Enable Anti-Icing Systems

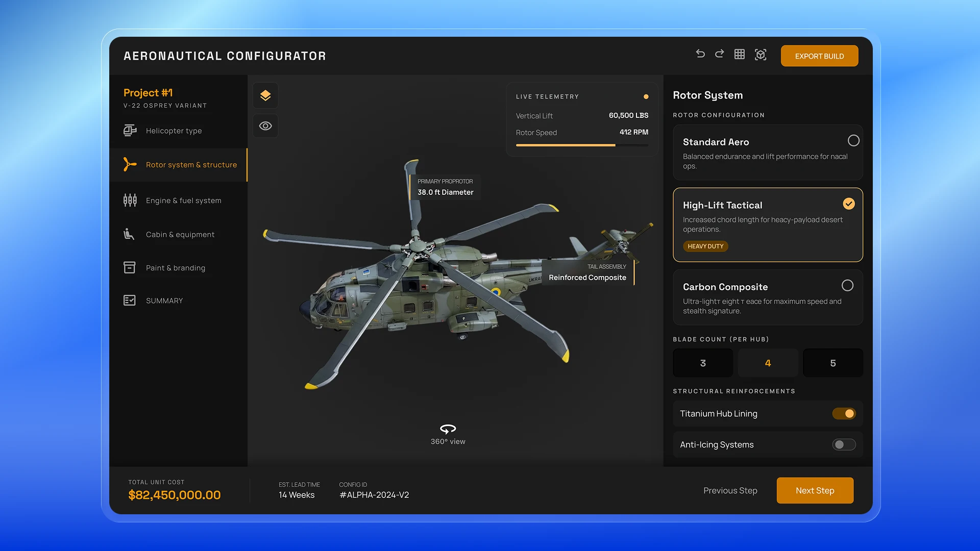[843, 444]
